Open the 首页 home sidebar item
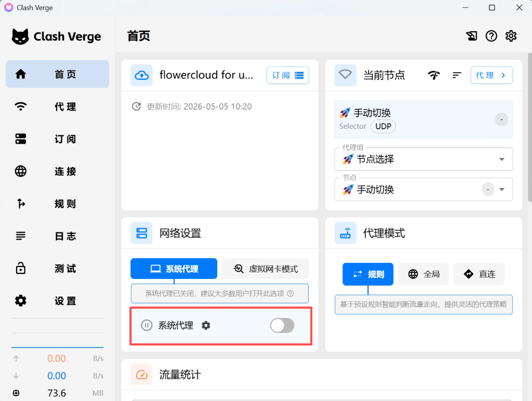This screenshot has width=532, height=401. pos(57,74)
